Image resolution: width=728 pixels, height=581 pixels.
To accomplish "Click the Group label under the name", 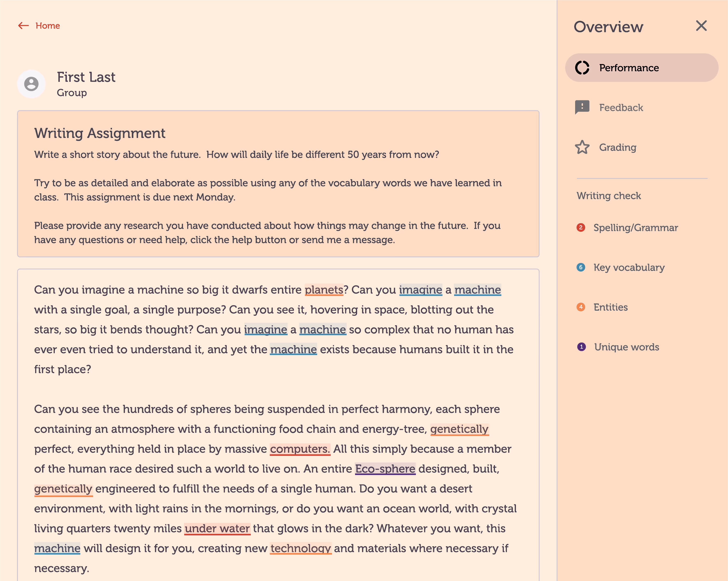I will click(x=72, y=93).
